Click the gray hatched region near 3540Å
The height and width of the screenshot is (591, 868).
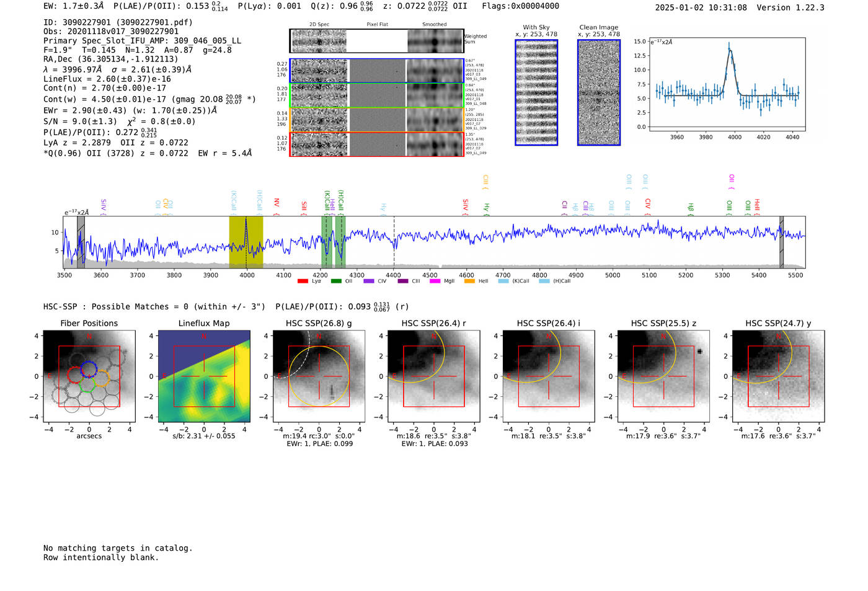[81, 242]
